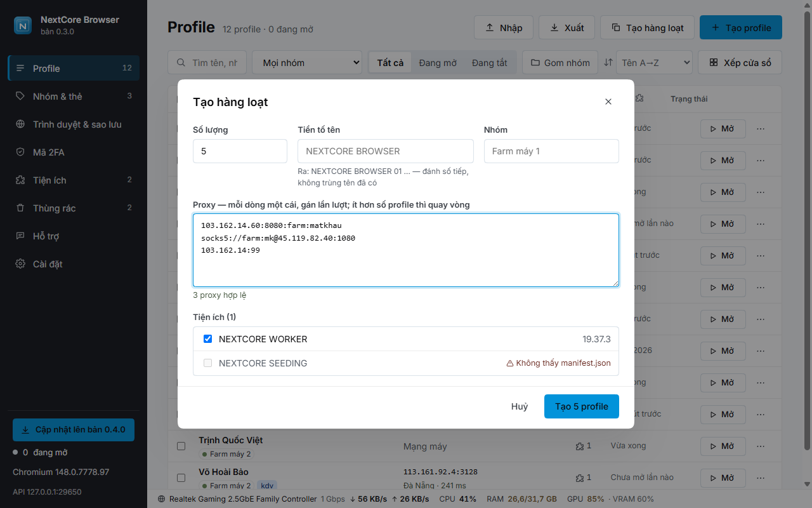Click the "RAM 26,6/31,7 GB" status bar entry
This screenshot has width=812, height=508.
[521, 499]
